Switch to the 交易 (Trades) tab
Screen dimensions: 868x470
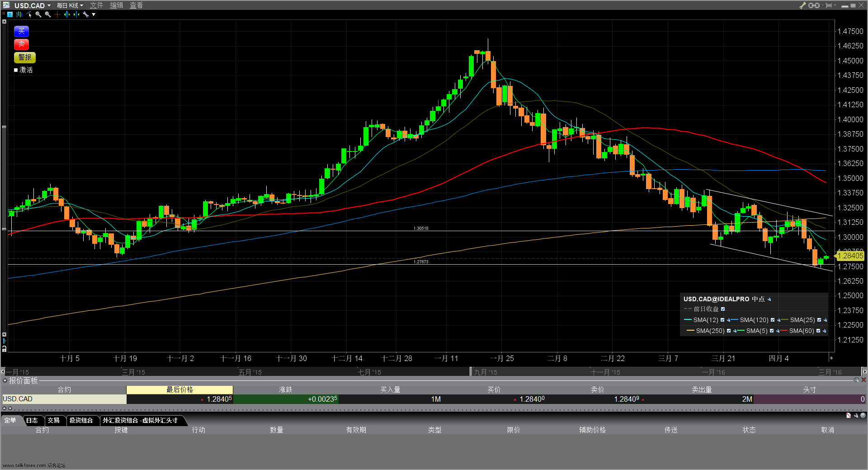54,420
